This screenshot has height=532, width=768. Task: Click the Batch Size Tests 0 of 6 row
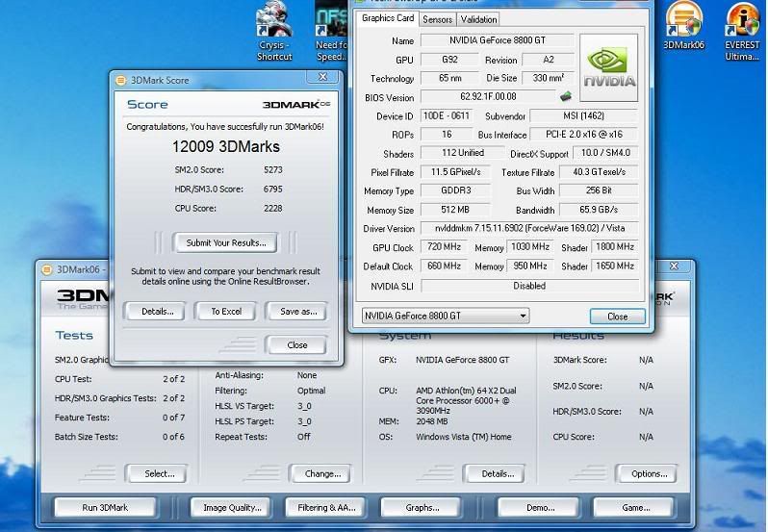pyautogui.click(x=119, y=437)
